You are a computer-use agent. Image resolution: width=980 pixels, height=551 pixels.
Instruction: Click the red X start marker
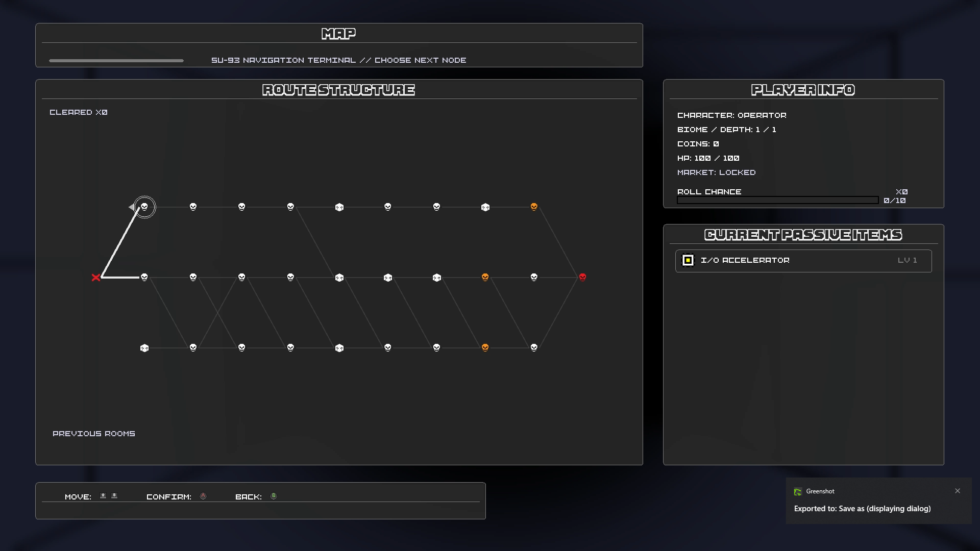click(x=96, y=278)
